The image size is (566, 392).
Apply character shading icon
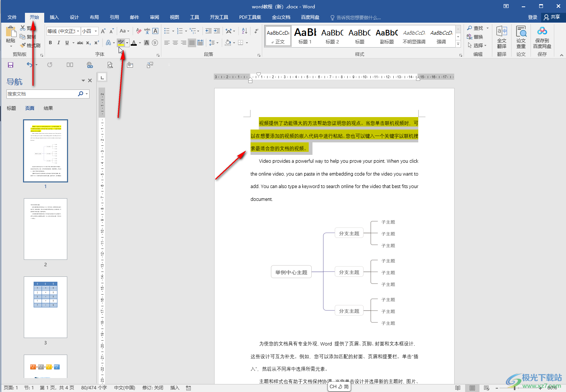147,43
